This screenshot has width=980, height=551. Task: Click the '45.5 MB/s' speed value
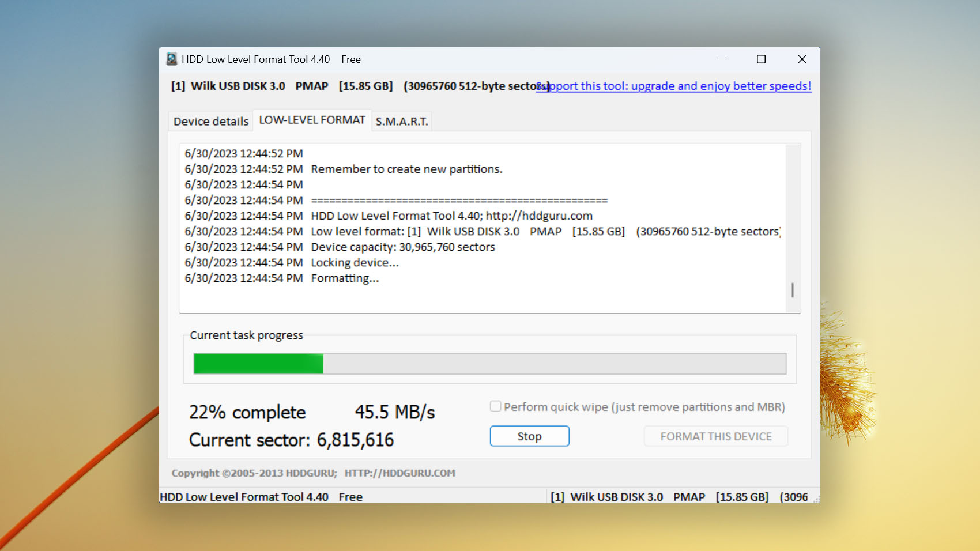(395, 412)
